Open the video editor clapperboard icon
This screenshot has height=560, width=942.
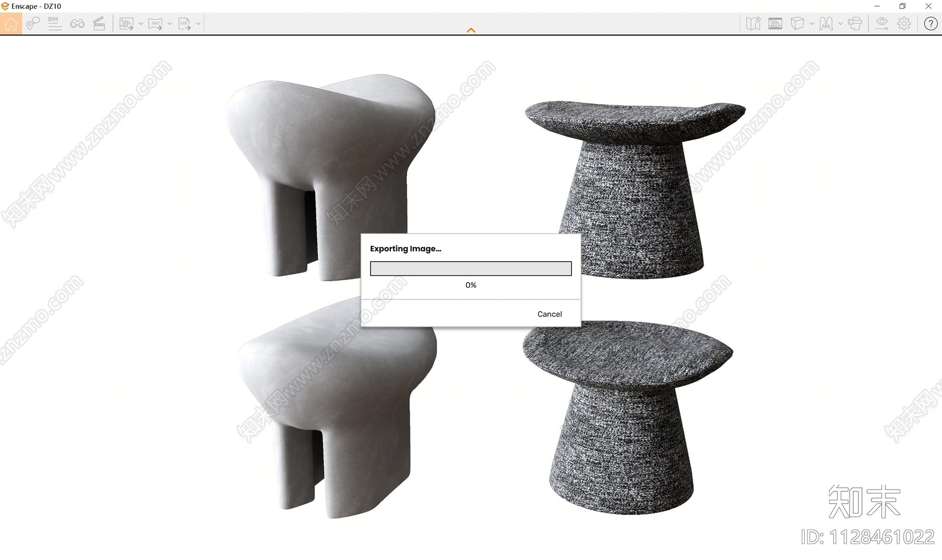point(99,24)
